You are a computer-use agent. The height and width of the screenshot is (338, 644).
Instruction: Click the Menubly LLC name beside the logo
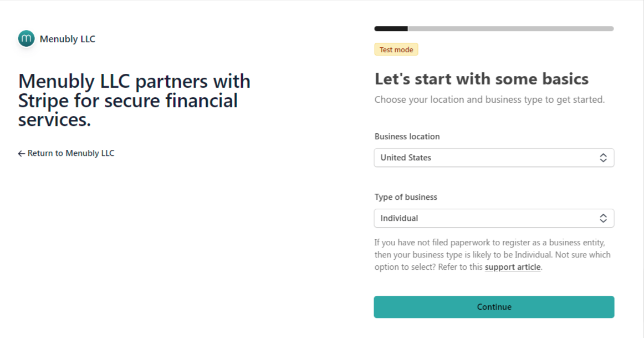click(x=68, y=39)
